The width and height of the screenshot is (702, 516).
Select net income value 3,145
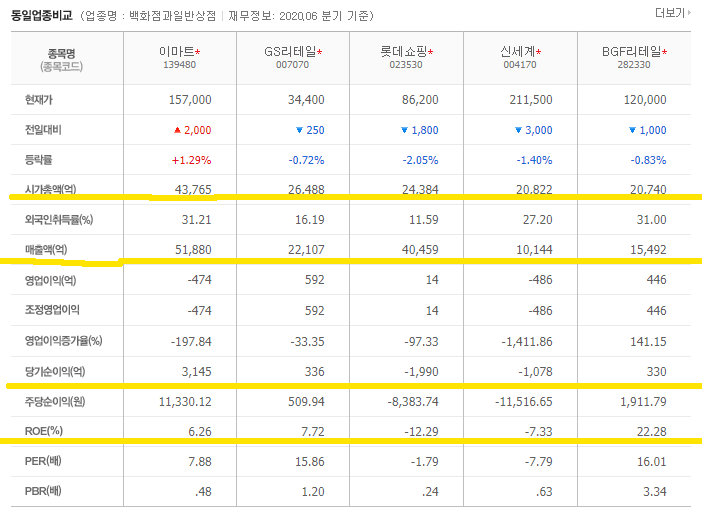197,372
